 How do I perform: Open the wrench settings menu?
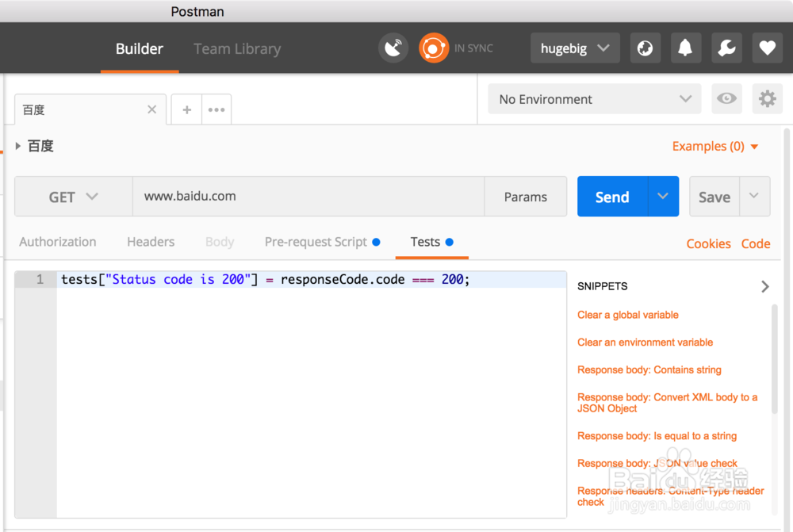click(726, 48)
